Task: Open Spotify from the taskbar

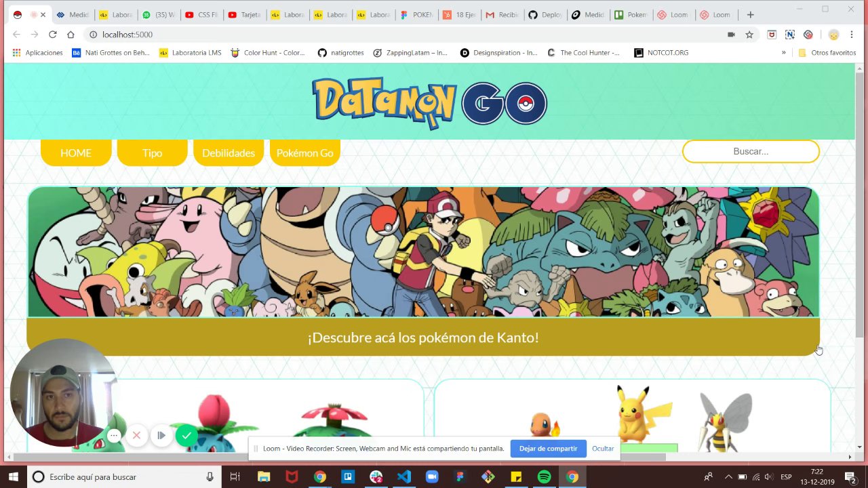Action: pyautogui.click(x=544, y=476)
